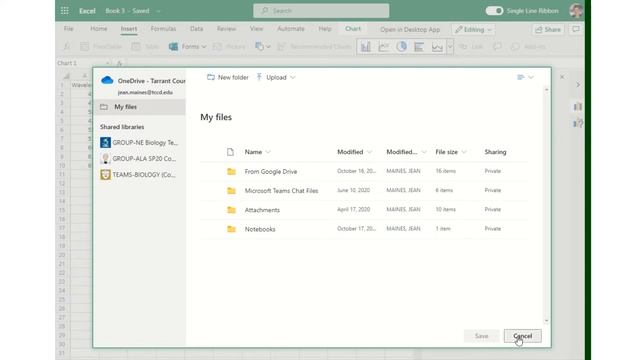This screenshot has height=360, width=640.
Task: Open the Microsoft Teams Chat Files folder
Action: (x=281, y=191)
